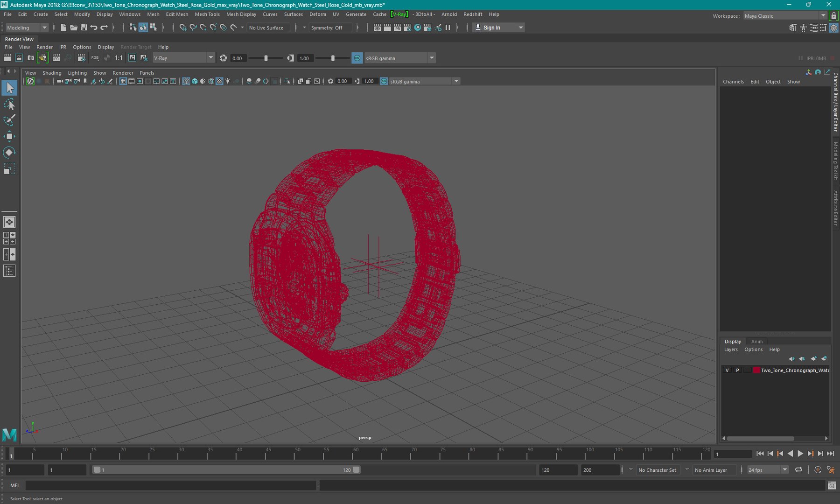840x504 pixels.
Task: Open the Modeling menu set dropdown
Action: [x=27, y=28]
